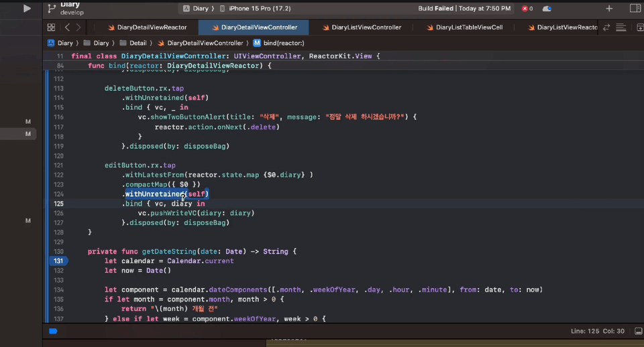Screen dimensions: 644x347
Task: Click the sticky class declaration header line
Action: (225, 56)
